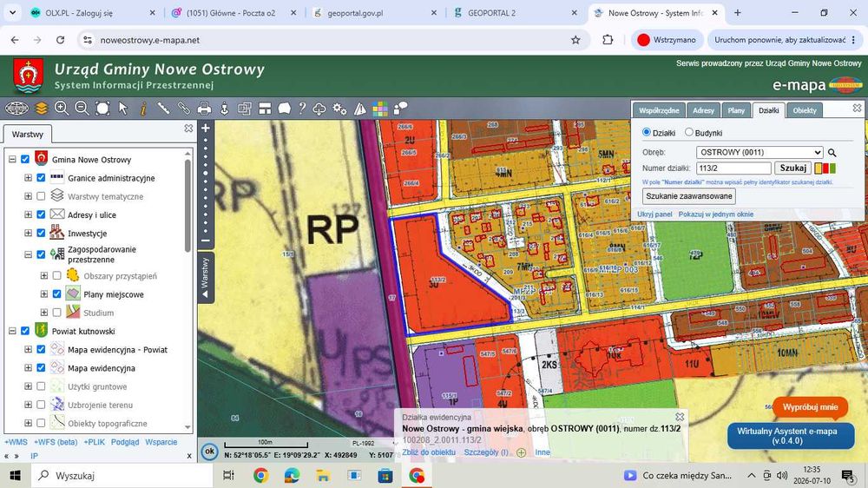Viewport: 868px width, 488px height.
Task: Toggle the Adresy i ulice checkbox
Action: [41, 214]
